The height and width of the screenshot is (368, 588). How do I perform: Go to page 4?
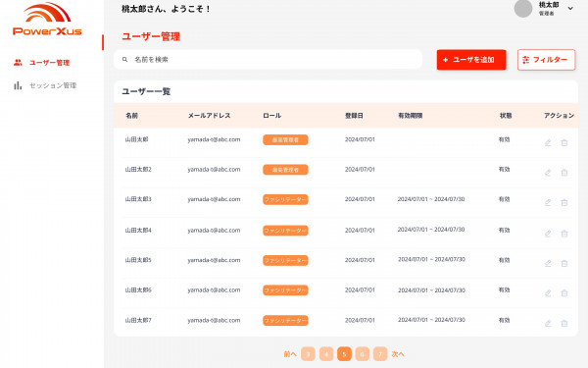point(326,354)
